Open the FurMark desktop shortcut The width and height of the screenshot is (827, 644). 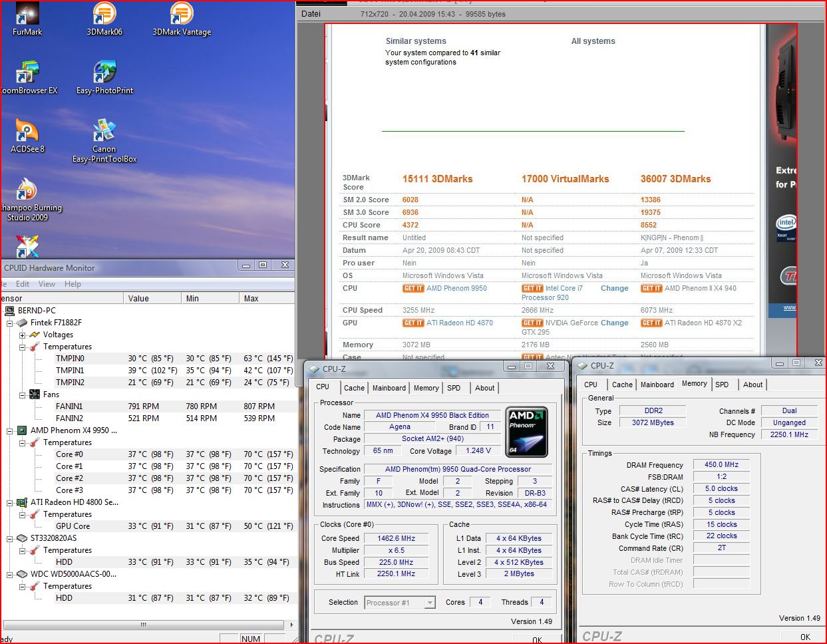27,15
